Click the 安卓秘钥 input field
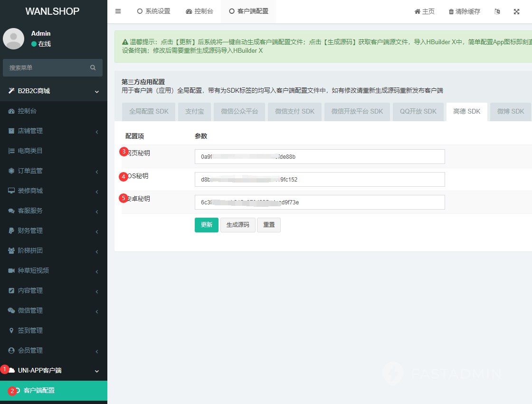This screenshot has width=532, height=404. pos(320,202)
